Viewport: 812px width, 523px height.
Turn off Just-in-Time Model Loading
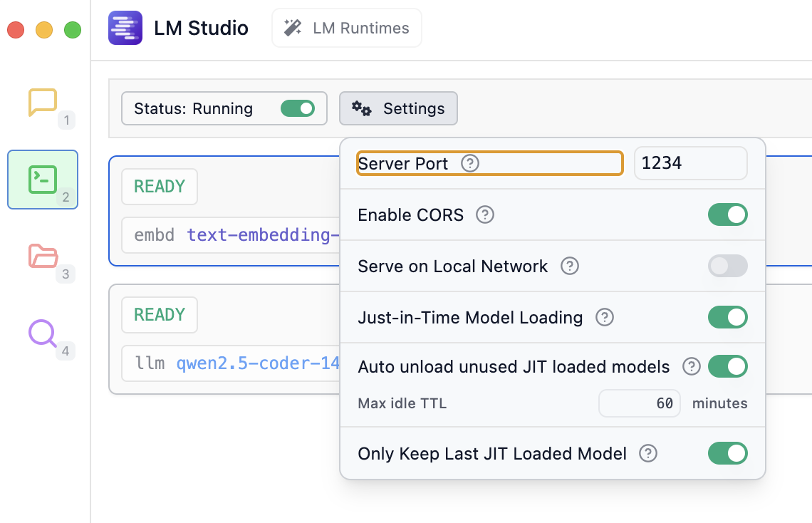[x=727, y=318]
